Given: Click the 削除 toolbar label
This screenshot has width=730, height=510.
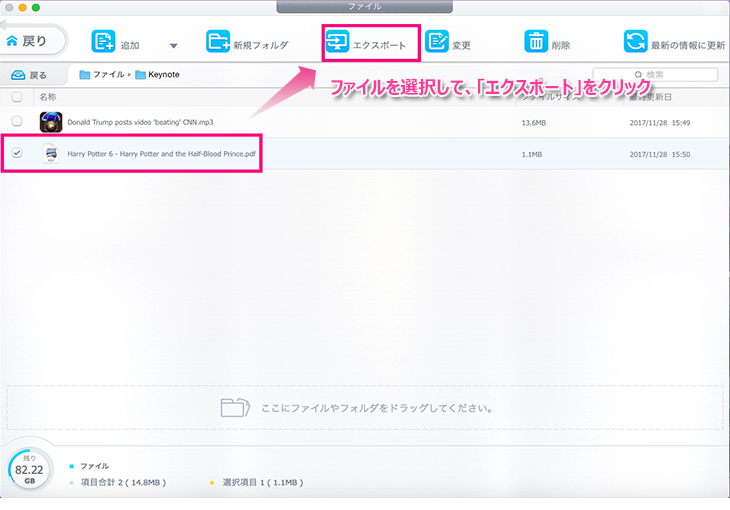Looking at the screenshot, I should click(561, 45).
